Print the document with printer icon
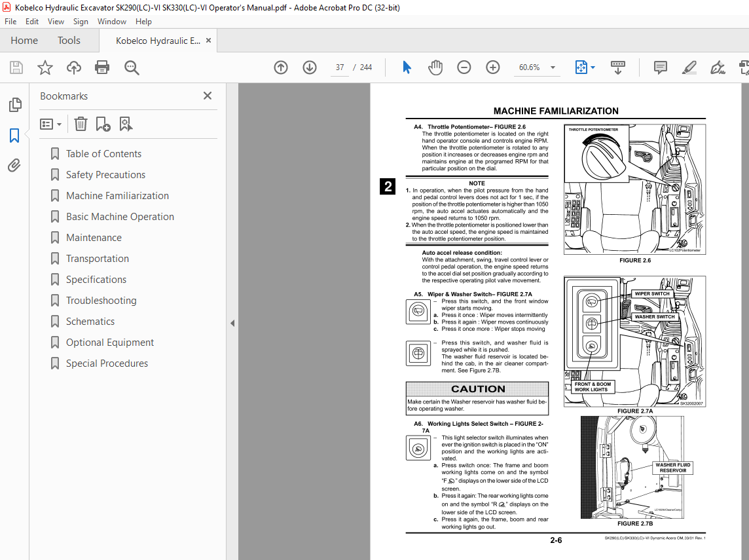This screenshot has height=560, width=749. pos(102,67)
